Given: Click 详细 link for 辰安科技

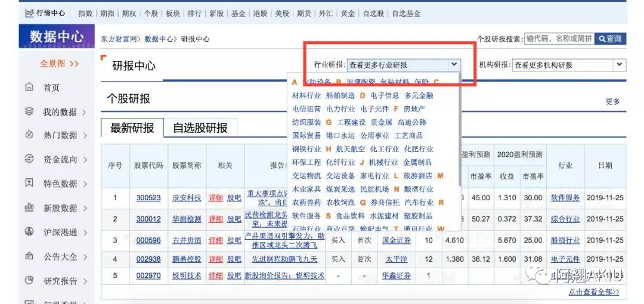Looking at the screenshot, I should pos(216,198).
